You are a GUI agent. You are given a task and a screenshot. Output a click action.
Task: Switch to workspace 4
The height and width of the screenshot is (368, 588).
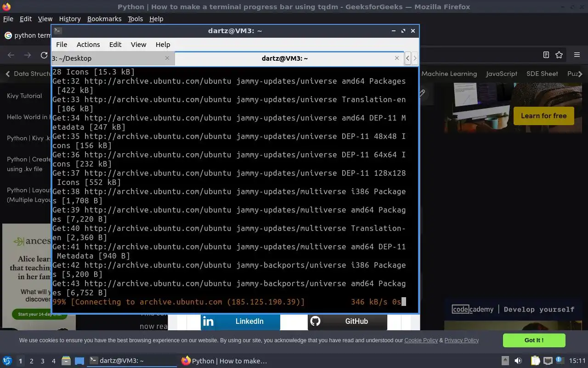point(53,361)
